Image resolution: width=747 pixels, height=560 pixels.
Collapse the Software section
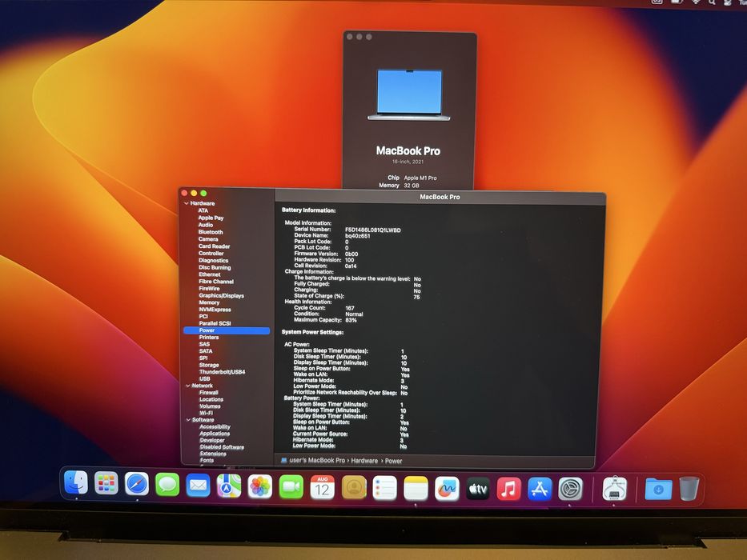coord(189,420)
